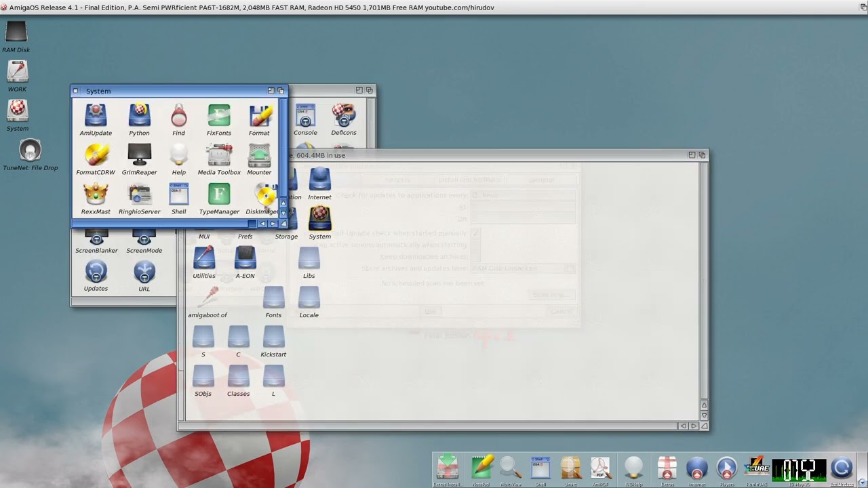The height and width of the screenshot is (488, 868).
Task: Click large window's scroll left arrow
Action: tap(683, 426)
